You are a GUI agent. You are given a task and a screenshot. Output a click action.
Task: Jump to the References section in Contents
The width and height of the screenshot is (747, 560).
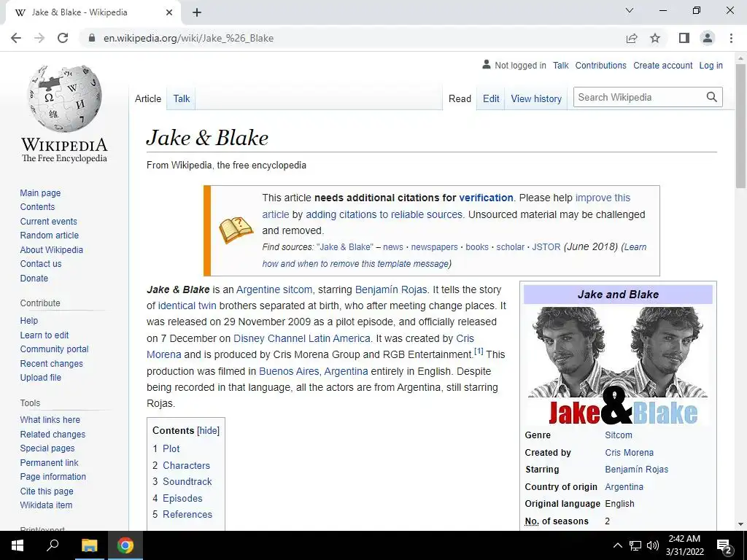[x=187, y=514]
